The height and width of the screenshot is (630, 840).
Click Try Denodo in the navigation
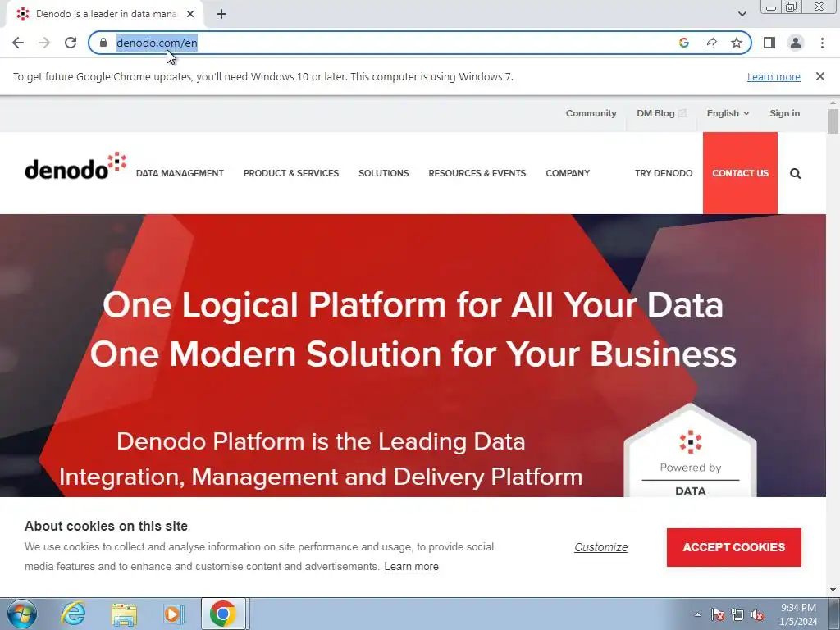(663, 173)
